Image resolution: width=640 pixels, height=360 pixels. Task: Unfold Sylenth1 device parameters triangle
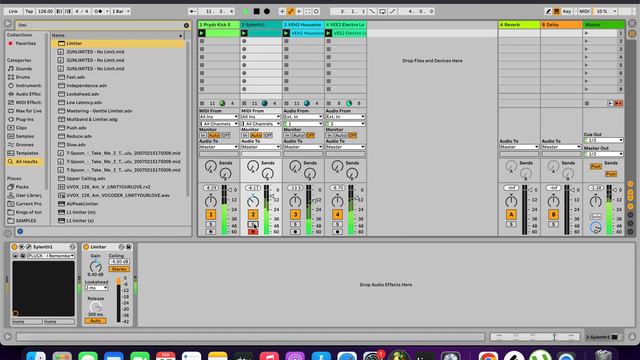(22, 247)
